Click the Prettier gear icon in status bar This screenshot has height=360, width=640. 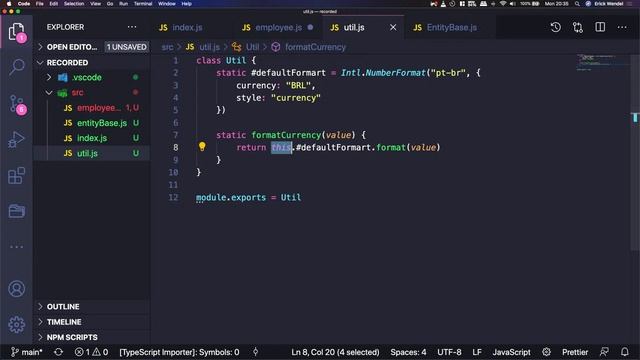coord(547,352)
